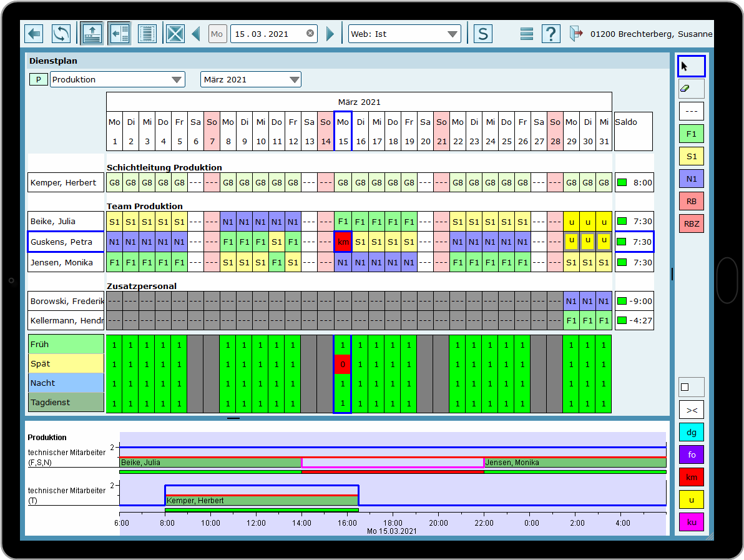
Task: Click the logout door icon
Action: pos(576,34)
